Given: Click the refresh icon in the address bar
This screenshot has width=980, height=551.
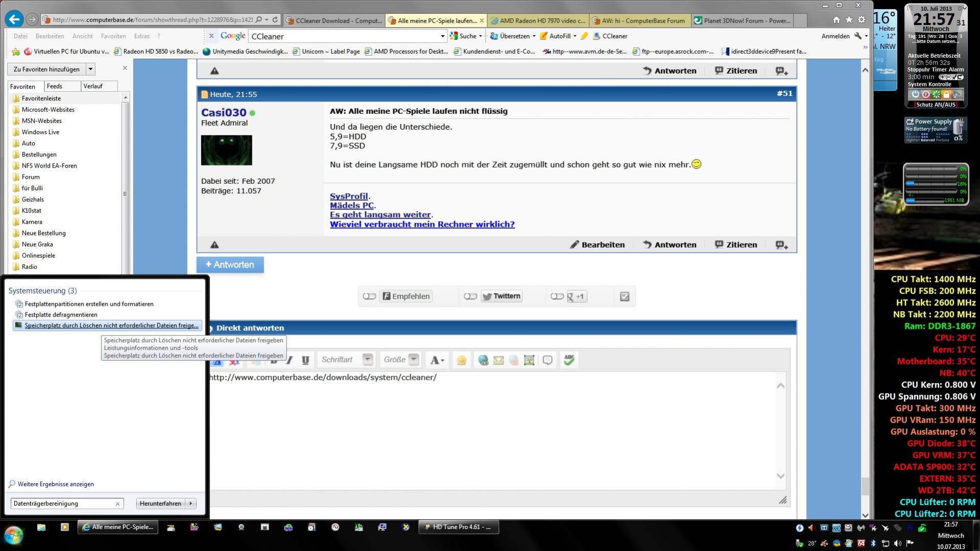Looking at the screenshot, I should (x=275, y=20).
